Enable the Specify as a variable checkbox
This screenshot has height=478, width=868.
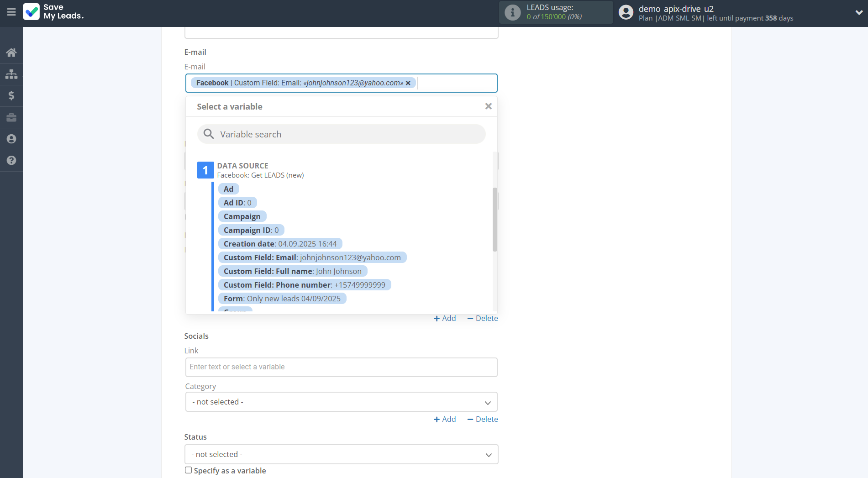(188, 470)
